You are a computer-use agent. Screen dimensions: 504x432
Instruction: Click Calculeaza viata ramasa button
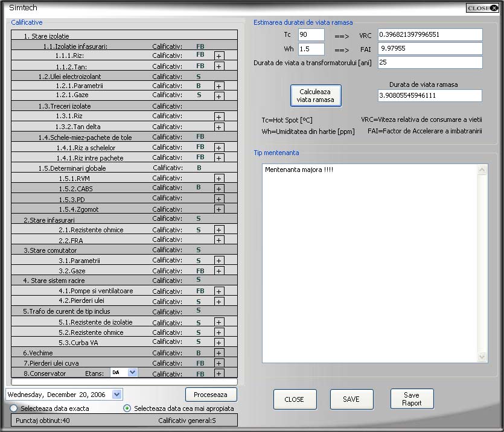(x=316, y=96)
